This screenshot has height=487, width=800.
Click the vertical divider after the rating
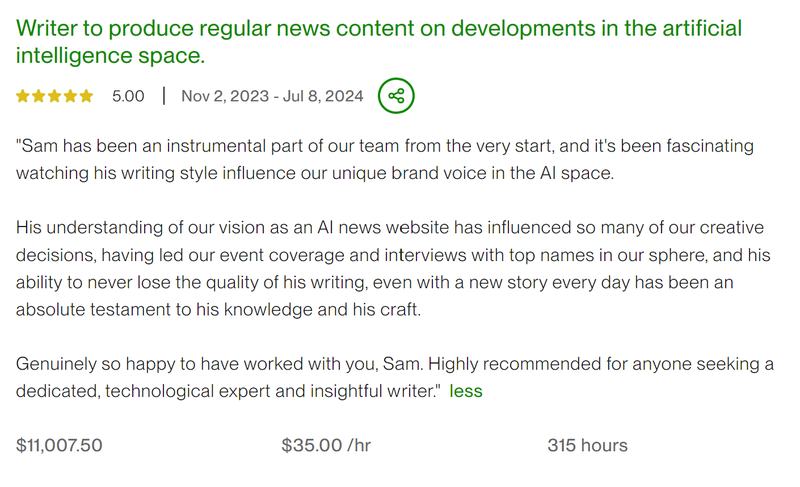click(163, 97)
